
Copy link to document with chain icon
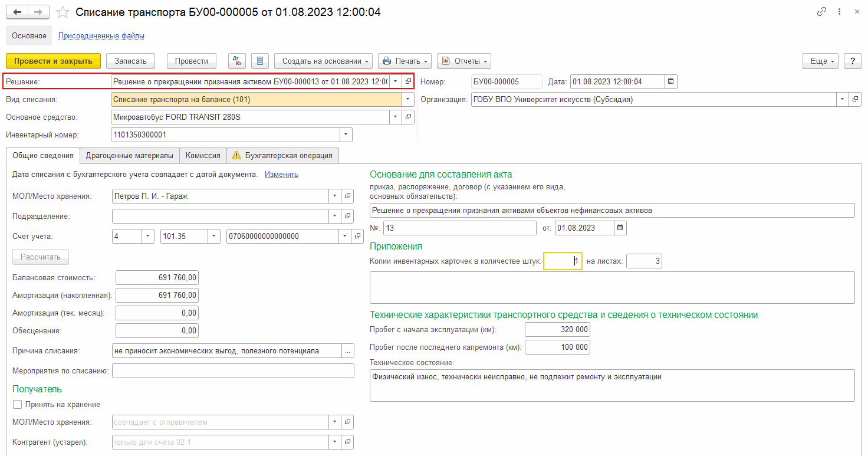tap(822, 12)
